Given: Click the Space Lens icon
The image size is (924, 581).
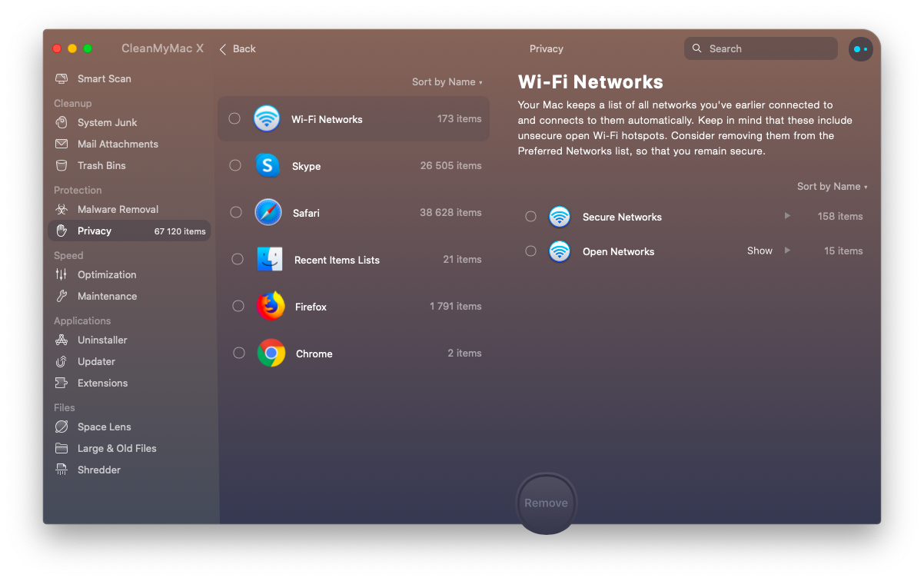Looking at the screenshot, I should point(61,427).
